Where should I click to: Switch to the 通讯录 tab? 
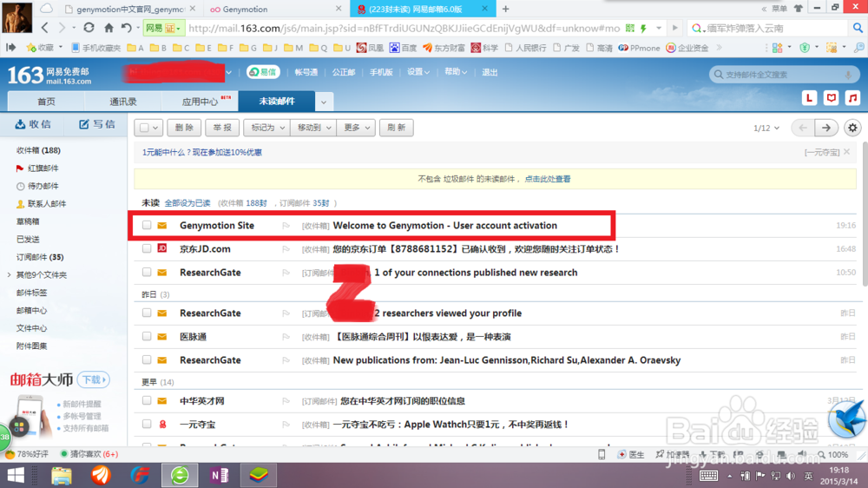tap(123, 102)
